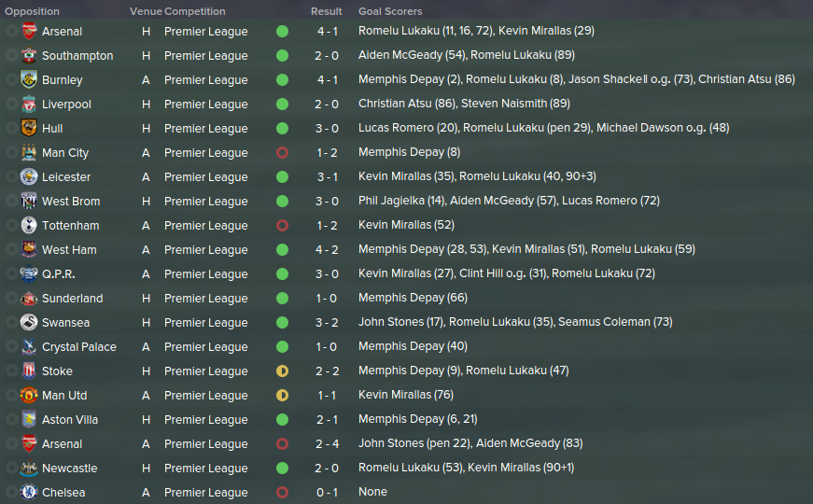Click the Man City club badge
Screen dimensions: 813x504
point(29,152)
